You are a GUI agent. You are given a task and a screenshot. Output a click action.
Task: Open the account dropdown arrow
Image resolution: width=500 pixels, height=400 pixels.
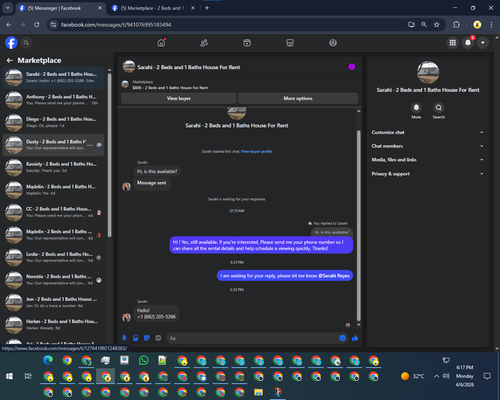[x=483, y=43]
